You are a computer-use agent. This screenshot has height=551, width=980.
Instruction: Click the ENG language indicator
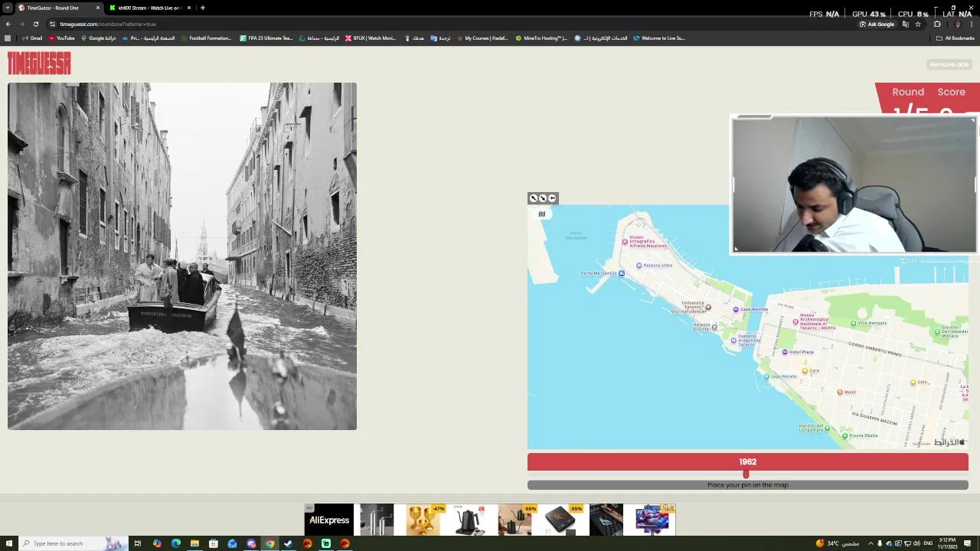coord(928,543)
